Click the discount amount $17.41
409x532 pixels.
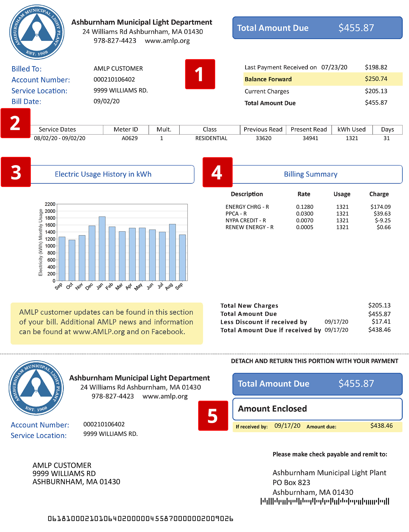381,322
